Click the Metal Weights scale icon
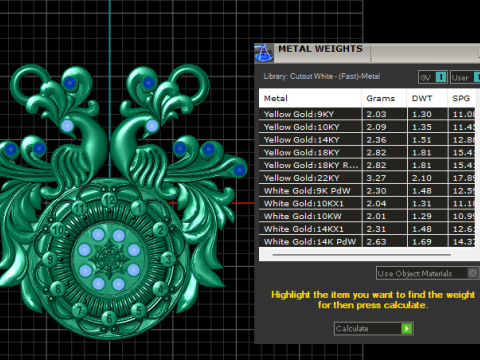This screenshot has width=480, height=360. (x=264, y=53)
